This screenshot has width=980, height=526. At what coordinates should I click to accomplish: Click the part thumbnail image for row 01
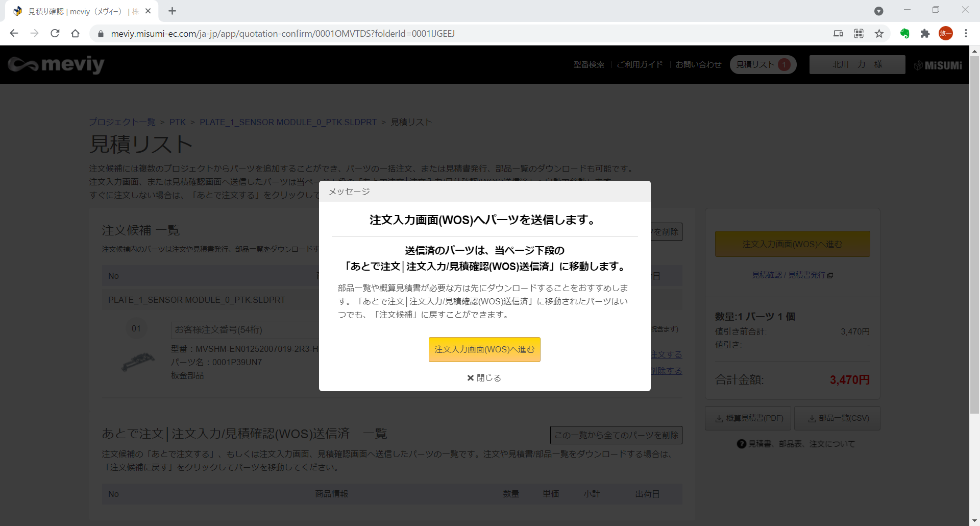click(x=138, y=362)
